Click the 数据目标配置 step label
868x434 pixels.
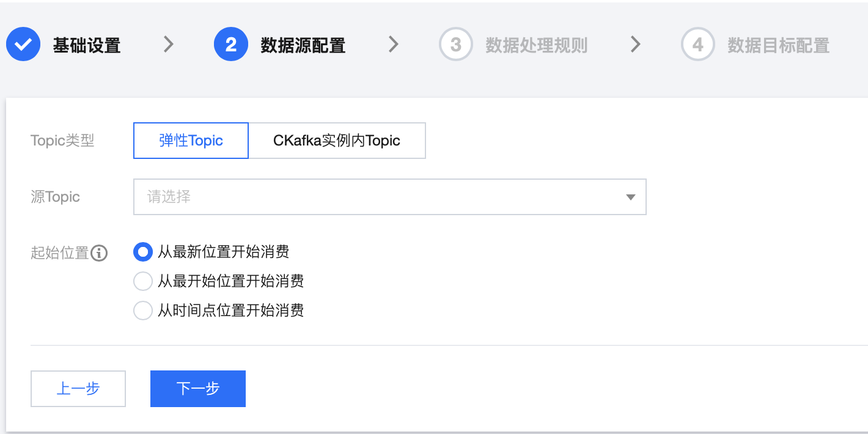click(x=778, y=45)
